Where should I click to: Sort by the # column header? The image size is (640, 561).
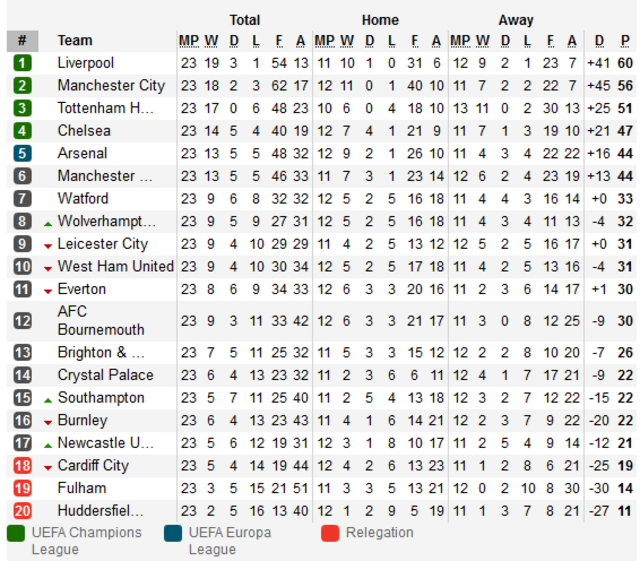(22, 41)
